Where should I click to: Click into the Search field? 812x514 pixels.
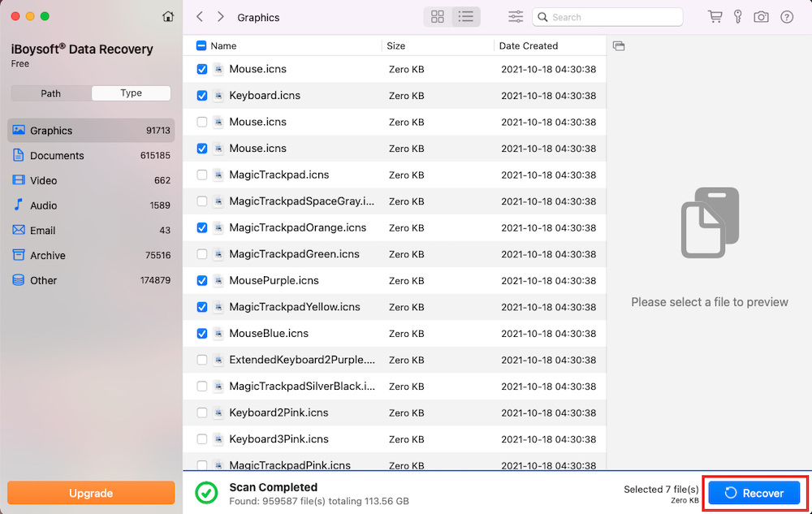[607, 17]
